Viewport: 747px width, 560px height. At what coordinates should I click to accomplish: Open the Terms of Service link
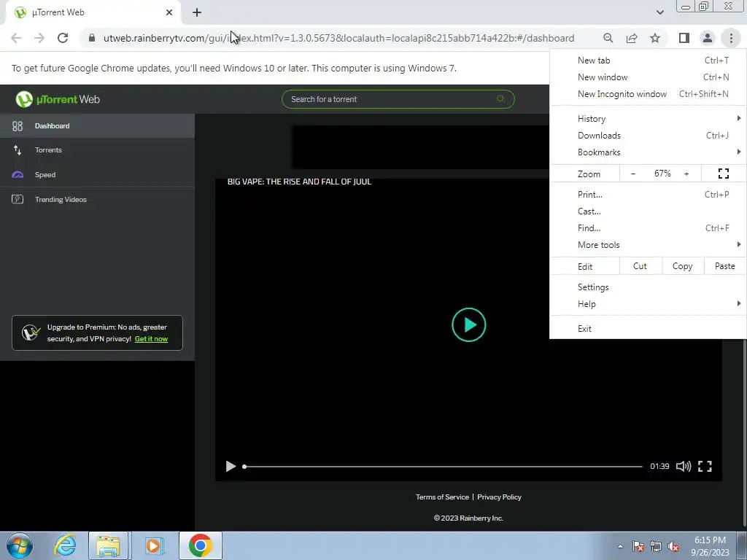[x=442, y=497]
